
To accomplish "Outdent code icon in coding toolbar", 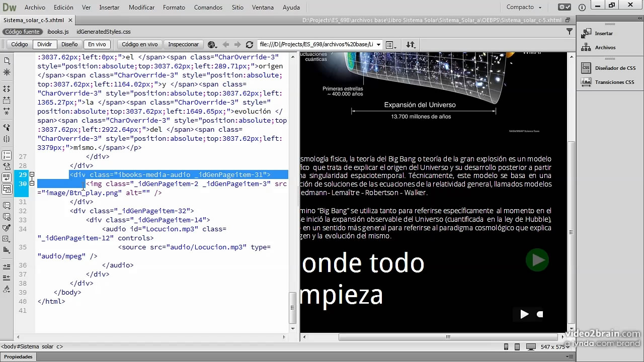I will click(x=7, y=278).
